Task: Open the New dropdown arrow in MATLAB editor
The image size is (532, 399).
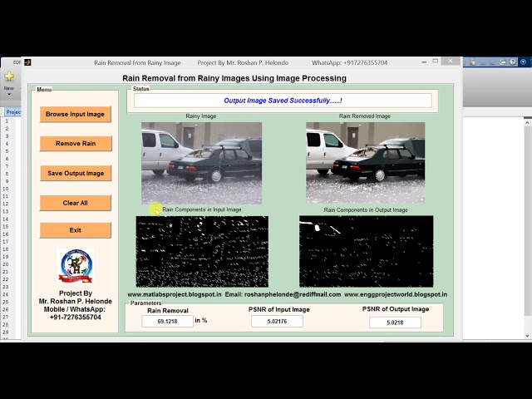Action: click(9, 94)
